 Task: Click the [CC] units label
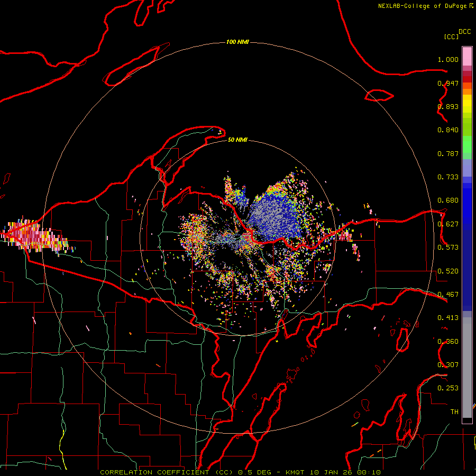[x=451, y=36]
